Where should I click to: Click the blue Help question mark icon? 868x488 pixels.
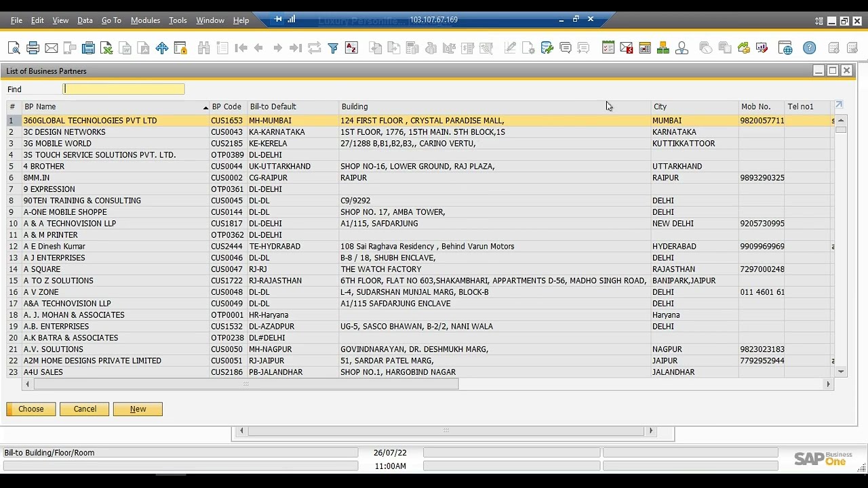(x=810, y=48)
